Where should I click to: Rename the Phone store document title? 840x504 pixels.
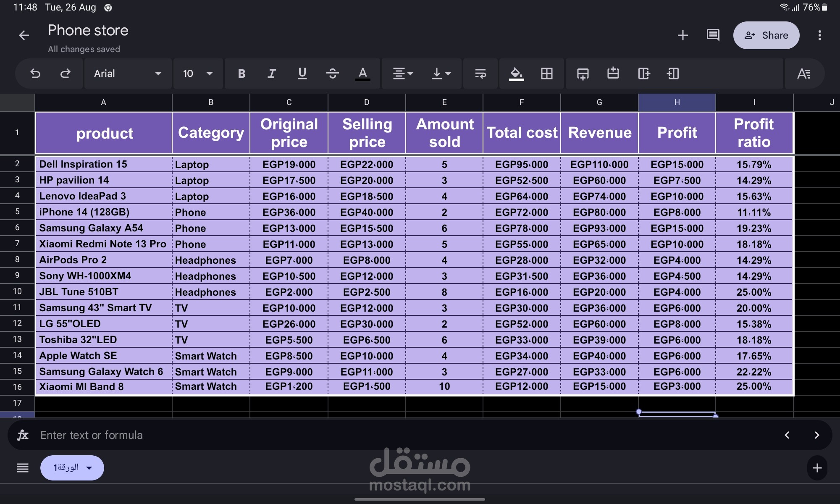point(88,30)
